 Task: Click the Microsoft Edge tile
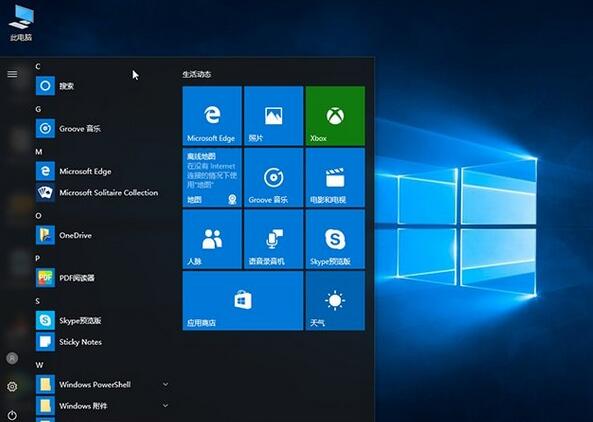pos(212,116)
